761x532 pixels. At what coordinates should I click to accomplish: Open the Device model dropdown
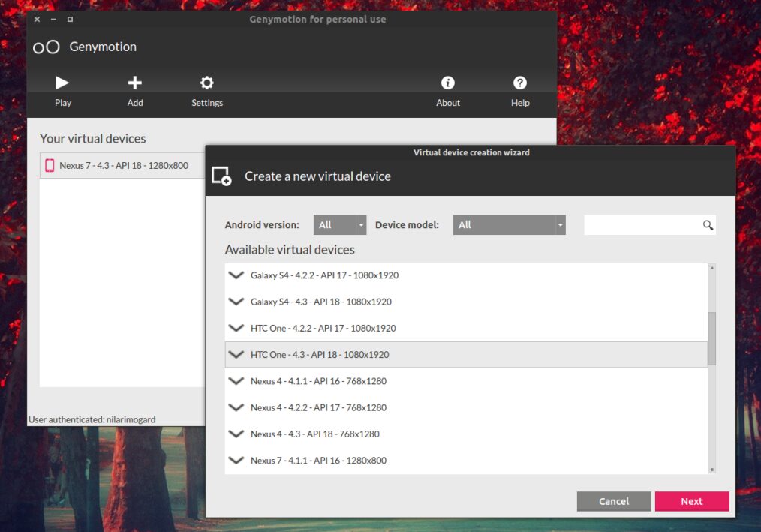pos(509,225)
